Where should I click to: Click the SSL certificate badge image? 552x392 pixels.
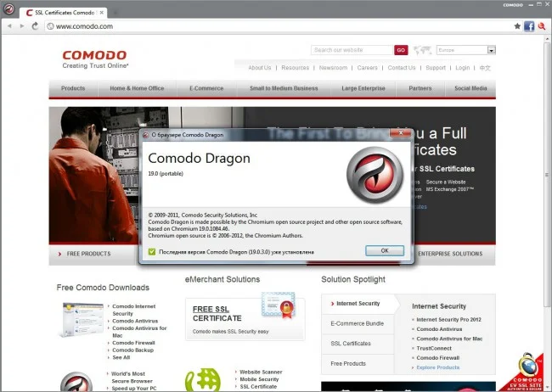[278, 305]
